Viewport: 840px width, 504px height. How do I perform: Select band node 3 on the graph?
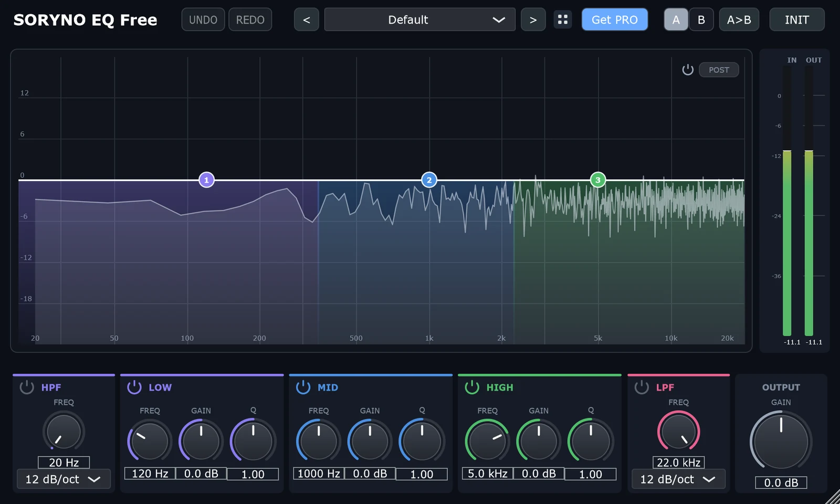point(597,180)
